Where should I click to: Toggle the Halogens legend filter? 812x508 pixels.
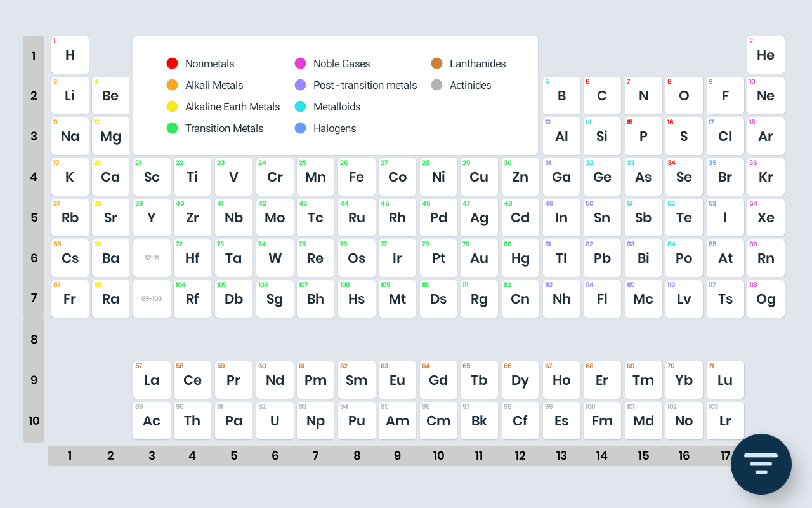pyautogui.click(x=334, y=128)
